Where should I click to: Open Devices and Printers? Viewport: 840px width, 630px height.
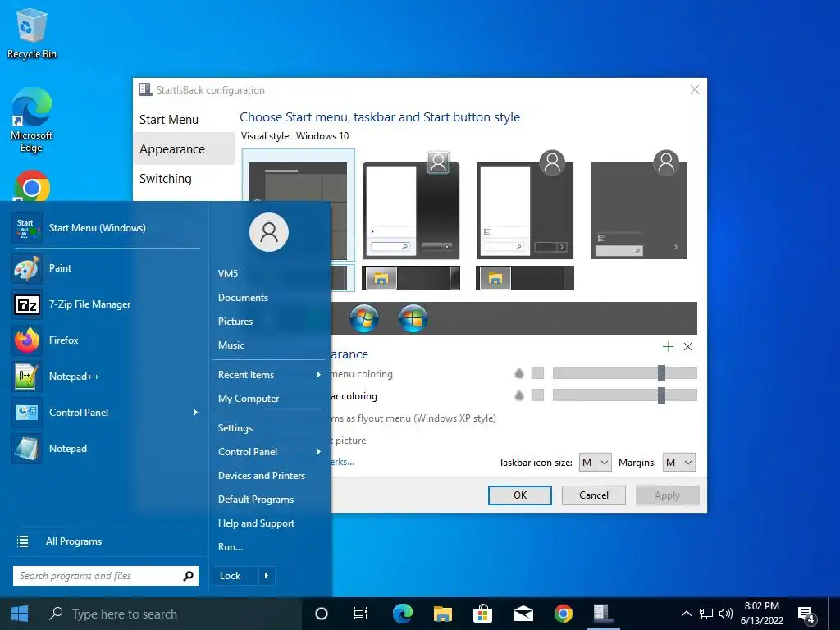[x=262, y=476]
